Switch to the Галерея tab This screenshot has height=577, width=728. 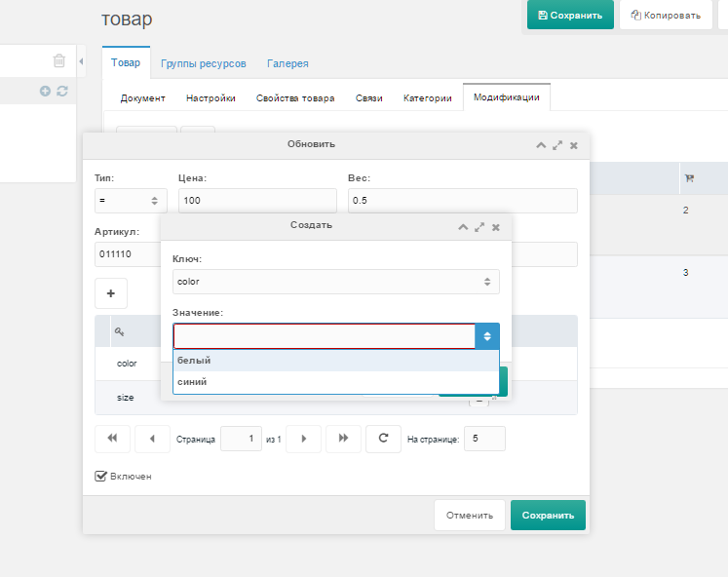coord(287,63)
